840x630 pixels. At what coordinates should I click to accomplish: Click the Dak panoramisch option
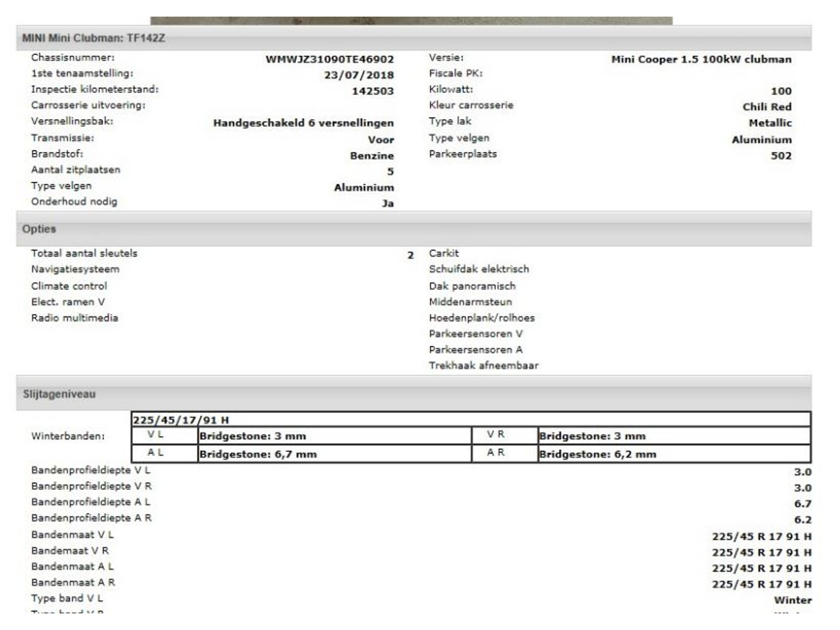tap(472, 286)
